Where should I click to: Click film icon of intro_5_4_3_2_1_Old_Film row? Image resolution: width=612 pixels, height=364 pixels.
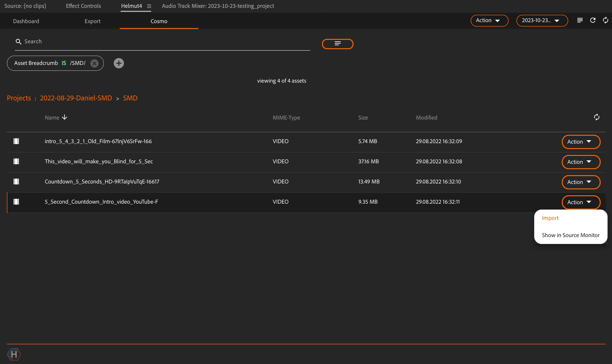tap(16, 141)
